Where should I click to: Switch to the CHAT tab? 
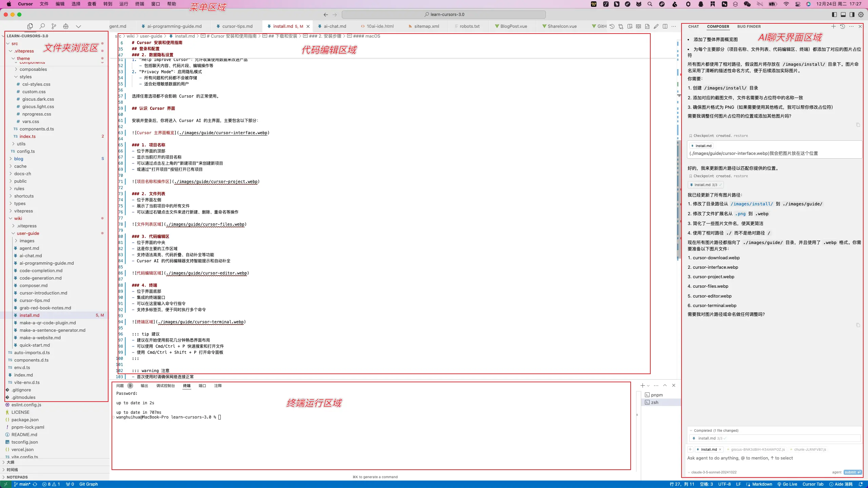pos(693,26)
